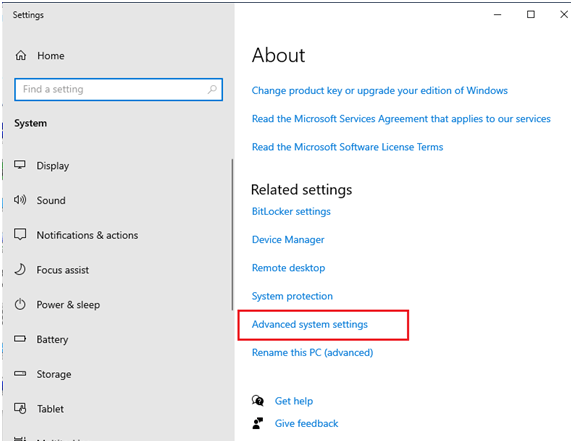
Task: Minimize the Settings window
Action: click(497, 15)
